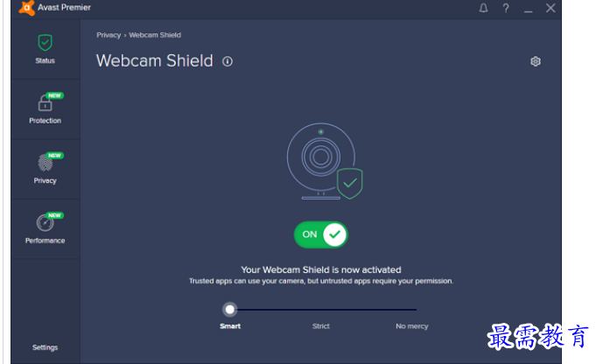Open the Privacy fingerprint section
The width and height of the screenshot is (596, 364).
pos(46,163)
